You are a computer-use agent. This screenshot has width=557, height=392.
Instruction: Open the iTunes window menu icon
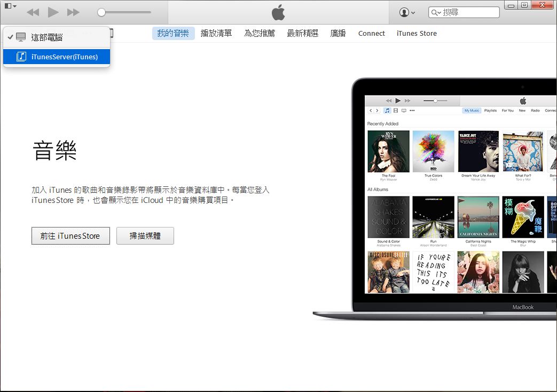coord(10,6)
